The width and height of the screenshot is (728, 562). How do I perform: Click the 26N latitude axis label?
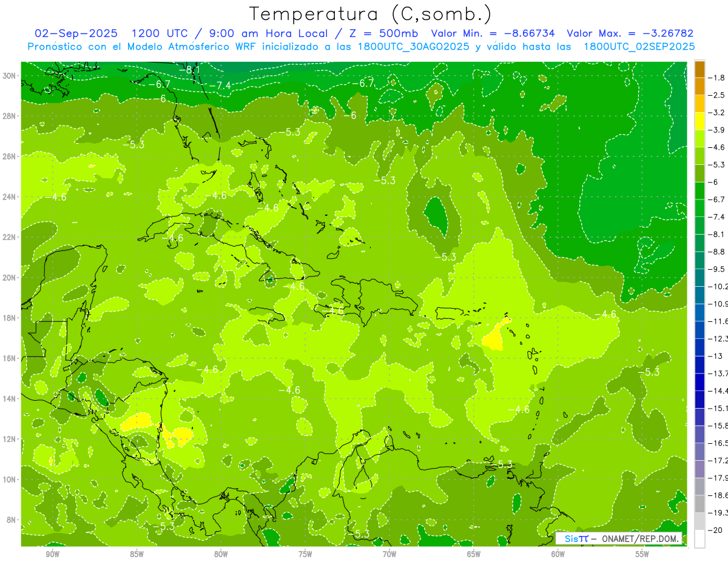click(x=10, y=156)
